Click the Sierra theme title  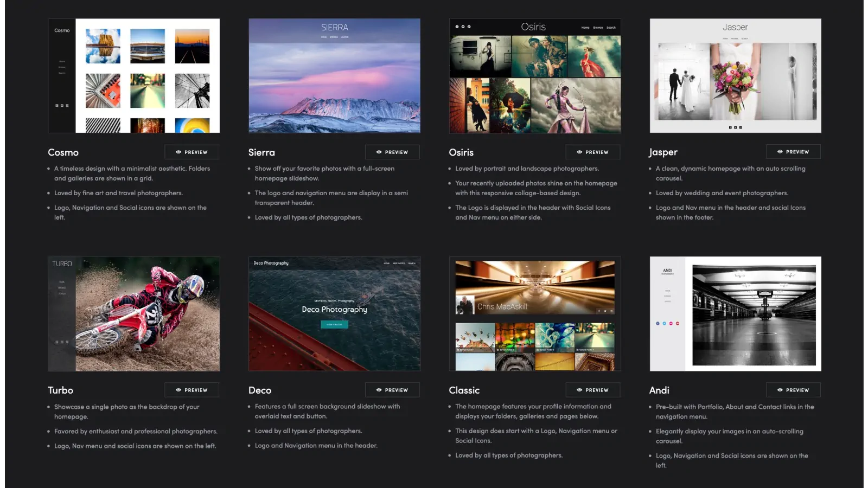(261, 152)
